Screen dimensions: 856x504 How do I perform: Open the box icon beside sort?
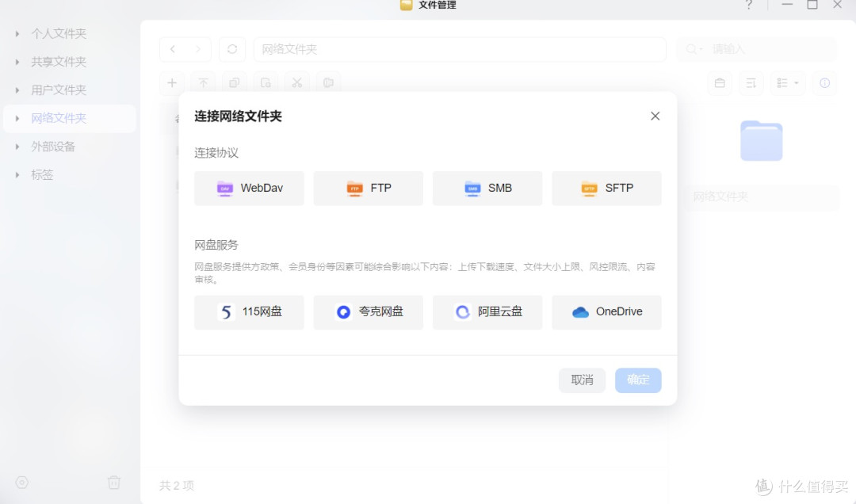720,83
